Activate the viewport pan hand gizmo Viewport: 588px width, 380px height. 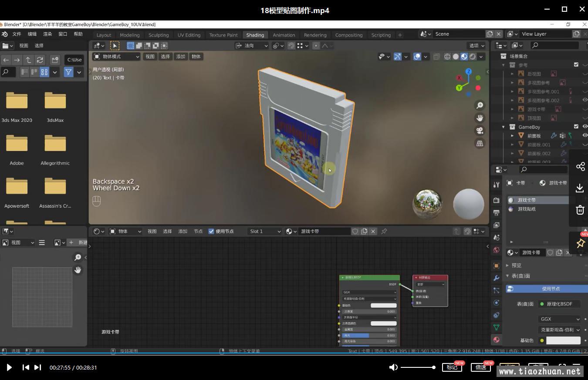[480, 118]
